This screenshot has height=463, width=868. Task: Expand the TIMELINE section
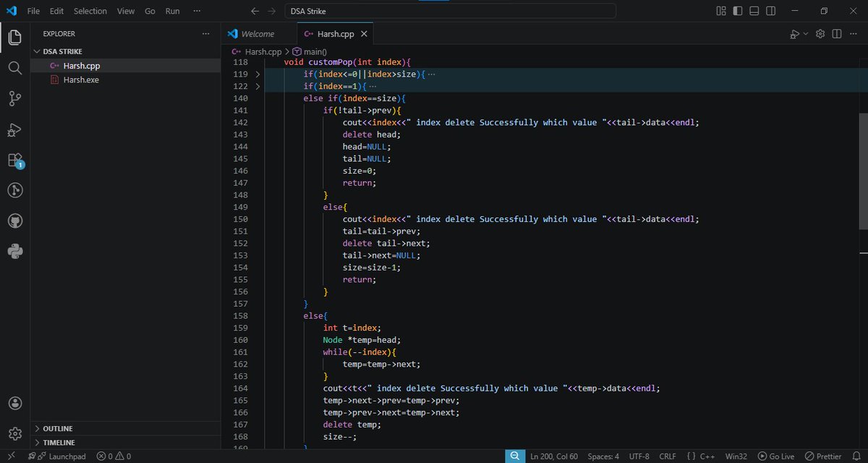click(x=126, y=442)
